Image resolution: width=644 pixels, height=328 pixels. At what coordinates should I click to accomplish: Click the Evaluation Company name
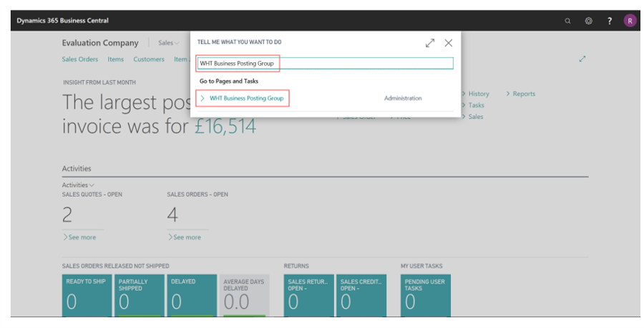point(100,43)
